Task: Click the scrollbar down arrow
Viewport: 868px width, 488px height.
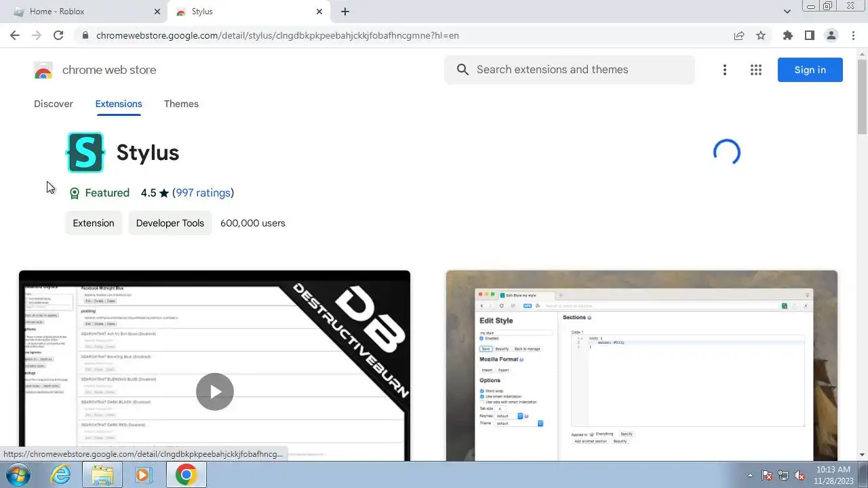Action: pos(862,455)
